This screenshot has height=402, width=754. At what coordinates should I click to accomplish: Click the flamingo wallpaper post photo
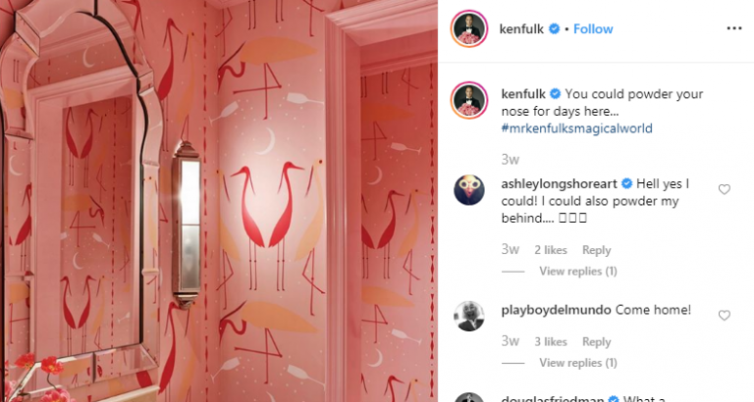(219, 201)
